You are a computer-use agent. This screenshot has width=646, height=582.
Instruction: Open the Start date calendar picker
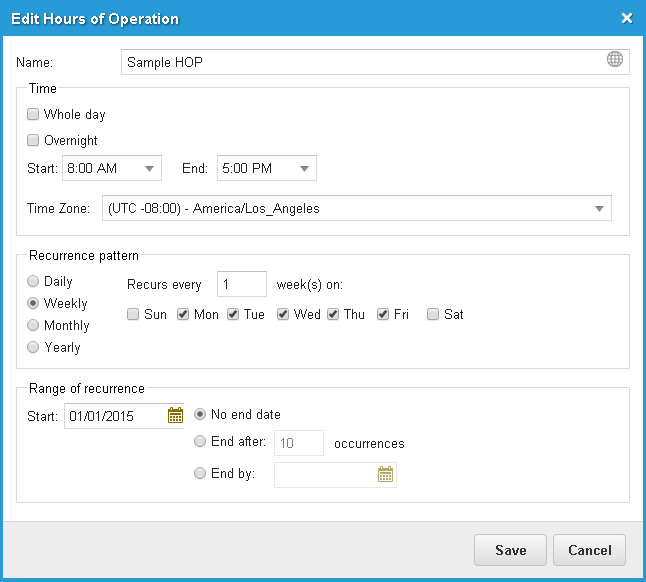(x=175, y=415)
